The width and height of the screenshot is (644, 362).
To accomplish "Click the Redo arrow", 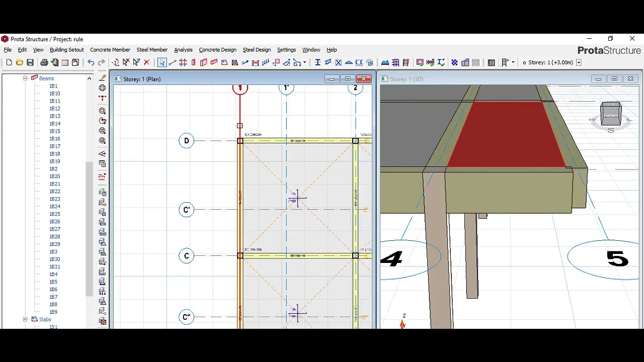I will point(101,62).
